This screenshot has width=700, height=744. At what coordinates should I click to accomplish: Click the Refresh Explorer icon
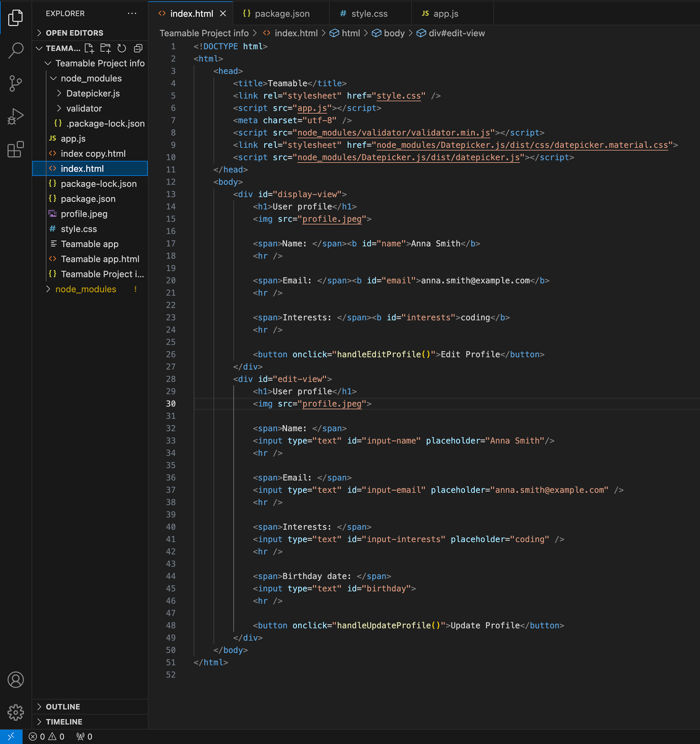pyautogui.click(x=122, y=48)
